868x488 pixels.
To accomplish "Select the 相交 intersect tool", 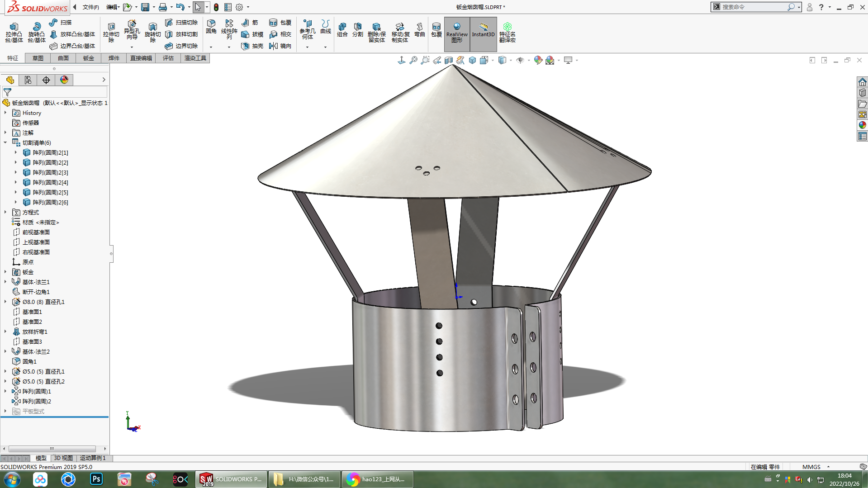I will pos(280,34).
